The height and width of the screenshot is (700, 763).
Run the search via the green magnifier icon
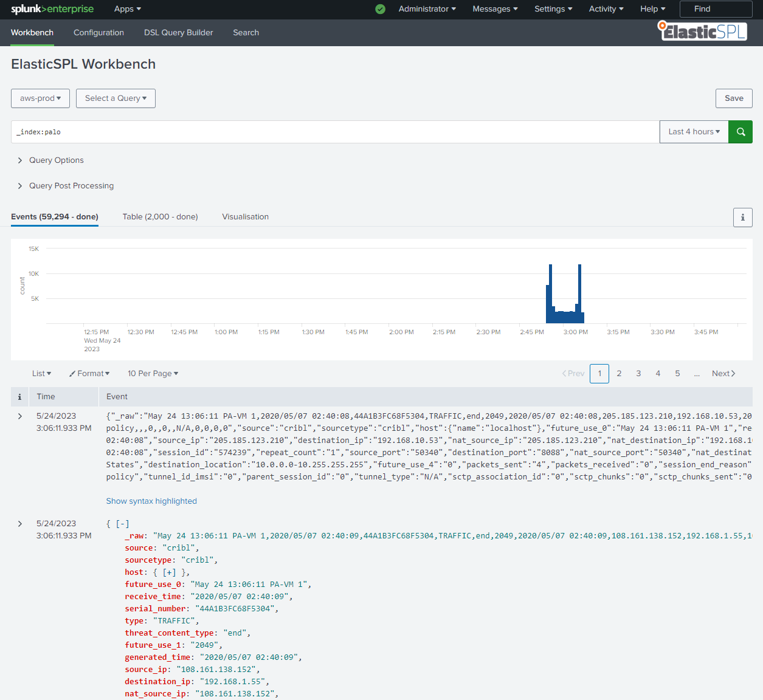(x=740, y=131)
